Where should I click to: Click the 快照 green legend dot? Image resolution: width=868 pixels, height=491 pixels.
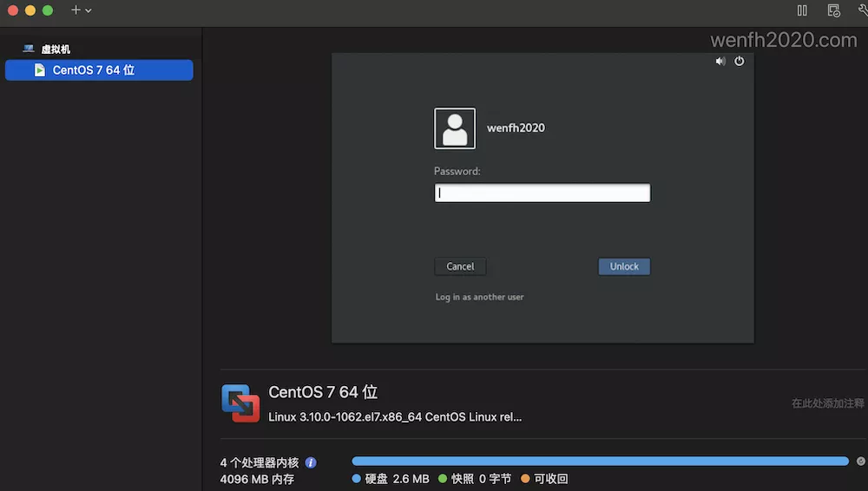point(443,479)
